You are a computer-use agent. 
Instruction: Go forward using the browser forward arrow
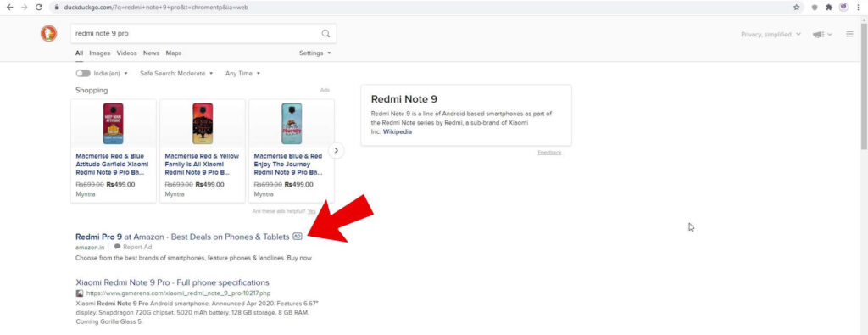(24, 7)
